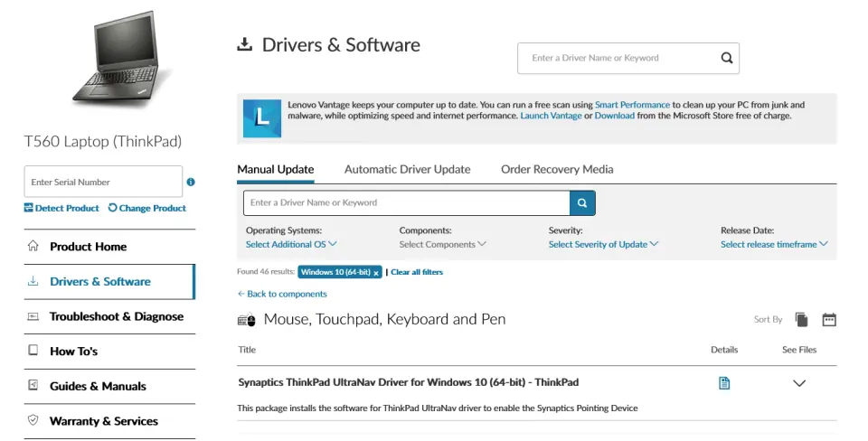Open the Select Severity of Update dropdown
The height and width of the screenshot is (441, 868).
pyautogui.click(x=603, y=244)
